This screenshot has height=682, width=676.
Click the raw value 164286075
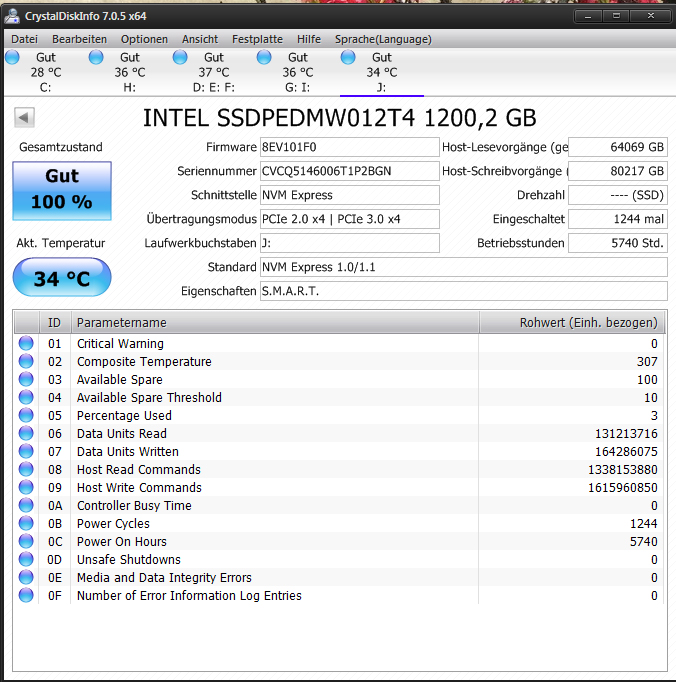coord(626,451)
